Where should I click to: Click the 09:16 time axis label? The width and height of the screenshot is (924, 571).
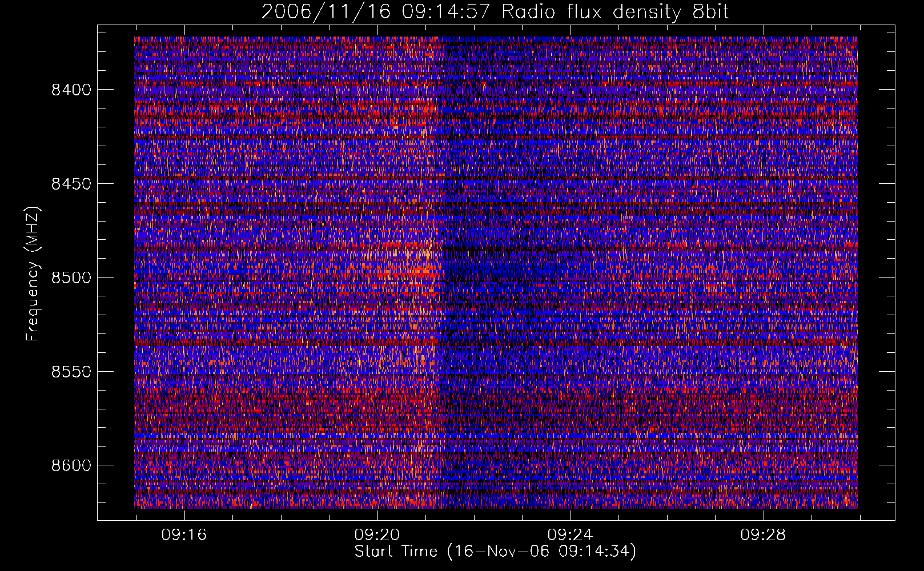pyautogui.click(x=184, y=535)
